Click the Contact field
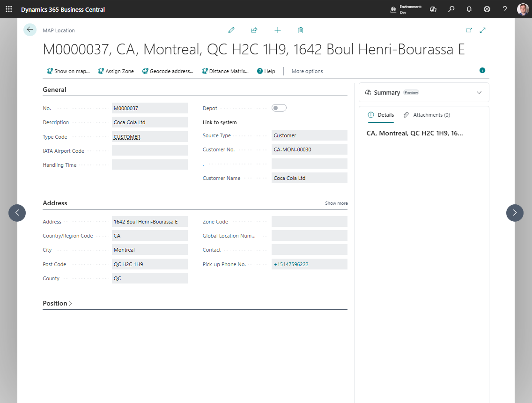The image size is (532, 403). [310, 250]
